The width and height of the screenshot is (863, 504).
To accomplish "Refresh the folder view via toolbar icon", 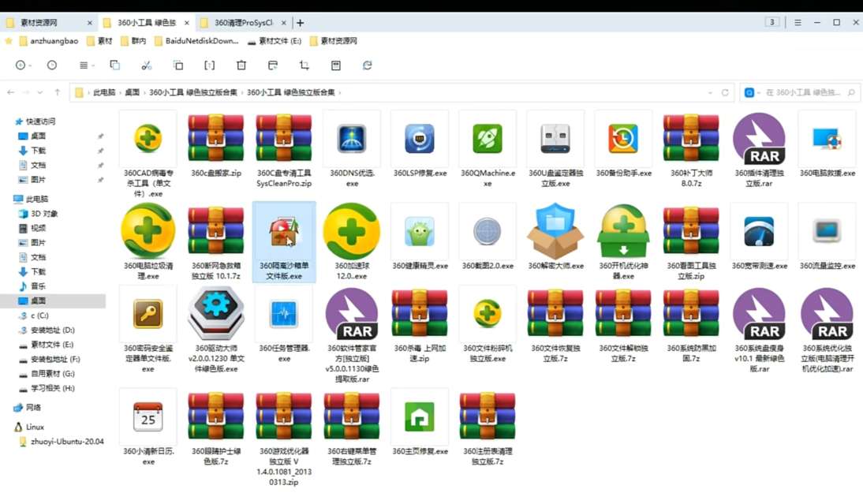I will pos(368,65).
